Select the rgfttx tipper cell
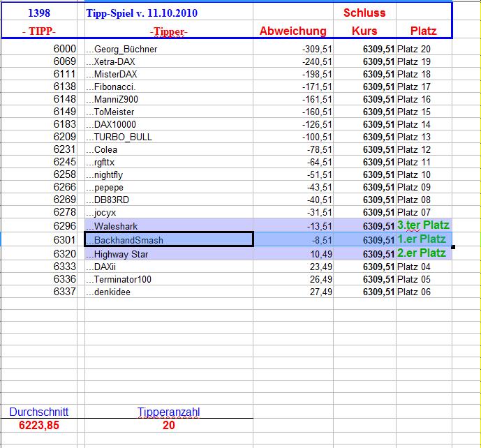This screenshot has height=448, width=481. (169, 162)
